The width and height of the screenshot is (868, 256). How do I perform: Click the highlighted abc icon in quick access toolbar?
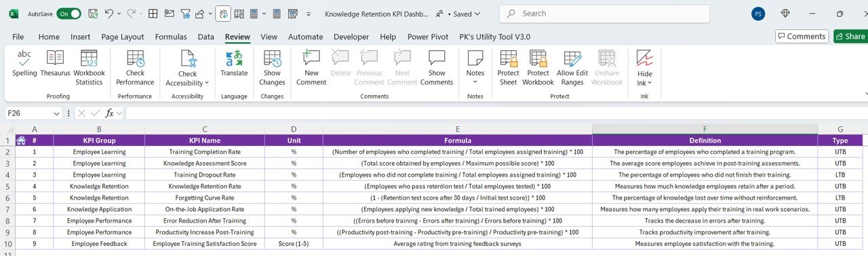point(224,14)
